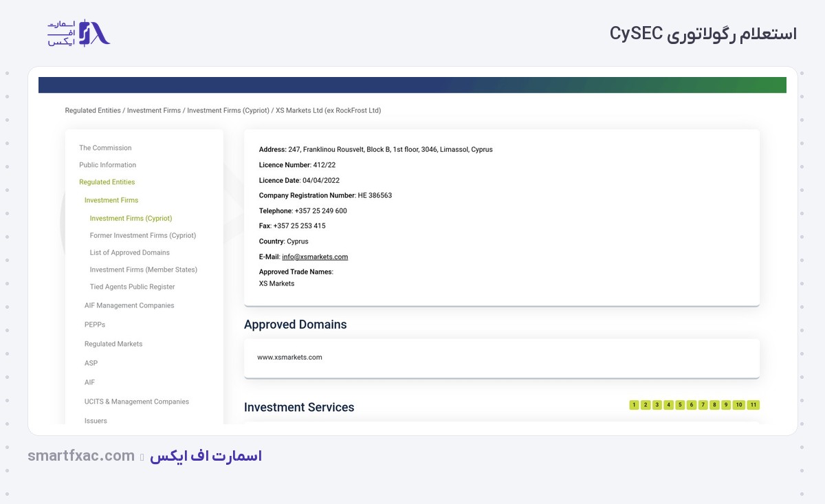Click Telephone +357 25 249 600
The width and height of the screenshot is (825, 504).
point(302,211)
